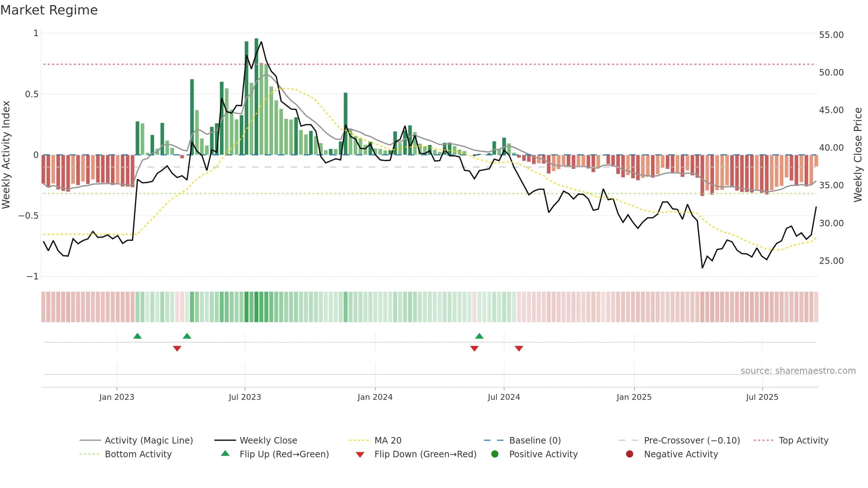Screen dimensions: 868x488
Task: Click the Jul 2025 x-axis label
Action: 762,397
